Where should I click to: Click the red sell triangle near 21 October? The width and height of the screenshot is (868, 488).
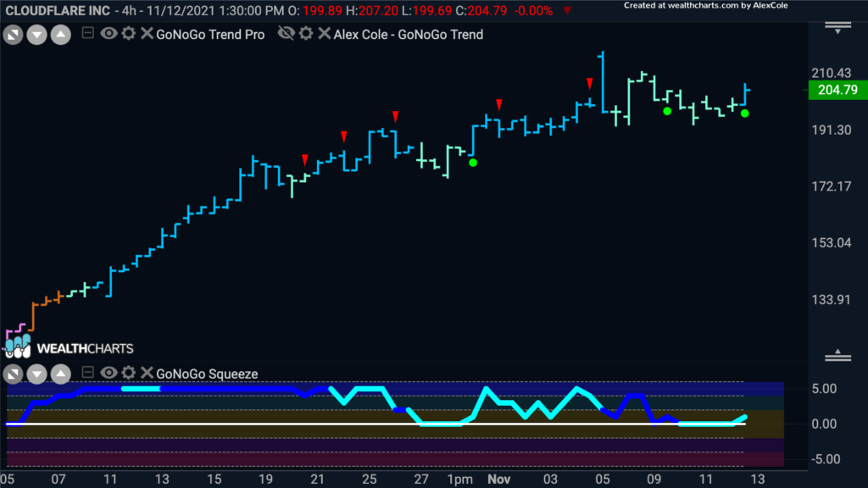[x=305, y=160]
